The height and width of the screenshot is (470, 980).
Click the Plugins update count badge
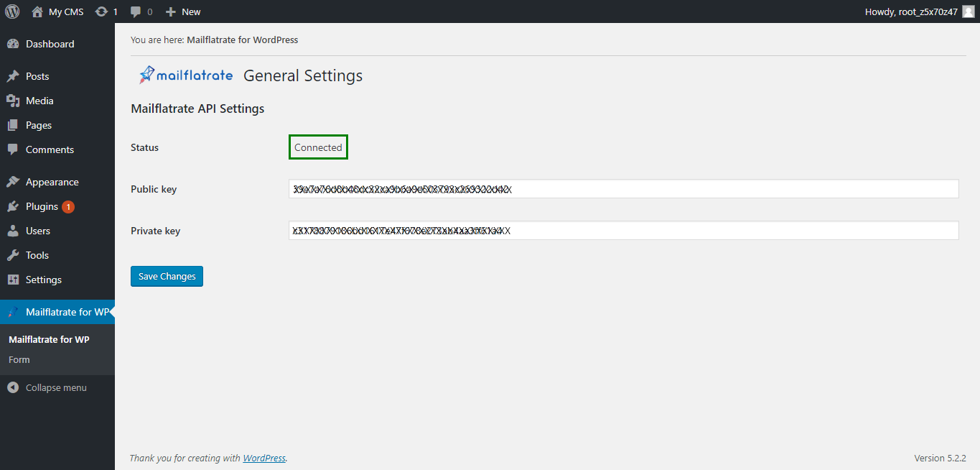pyautogui.click(x=68, y=207)
